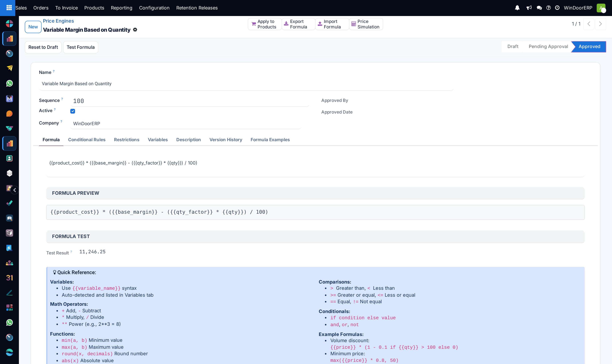Image resolution: width=612 pixels, height=364 pixels.
Task: Click the Pending Approval status stage
Action: pyautogui.click(x=548, y=47)
